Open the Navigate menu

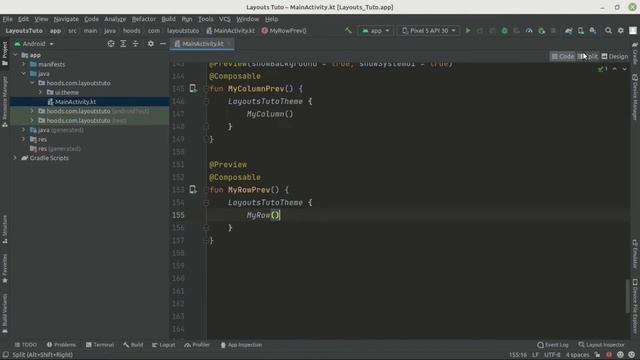(x=66, y=19)
